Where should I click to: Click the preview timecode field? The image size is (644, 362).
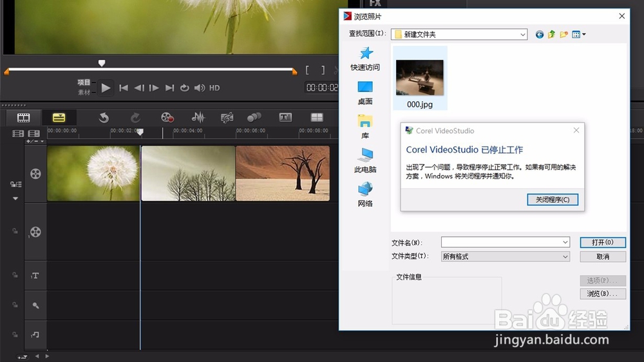tap(321, 88)
